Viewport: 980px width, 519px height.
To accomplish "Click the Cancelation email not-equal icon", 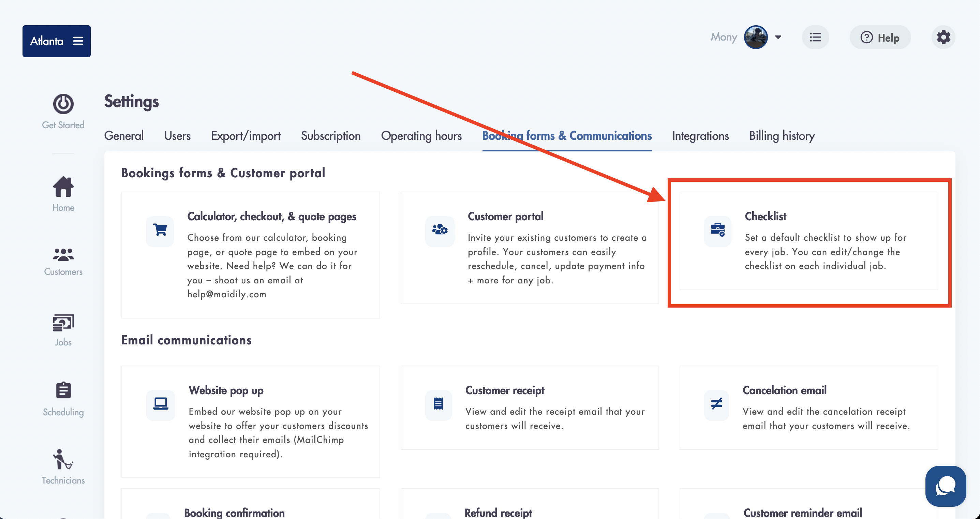I will [x=716, y=404].
